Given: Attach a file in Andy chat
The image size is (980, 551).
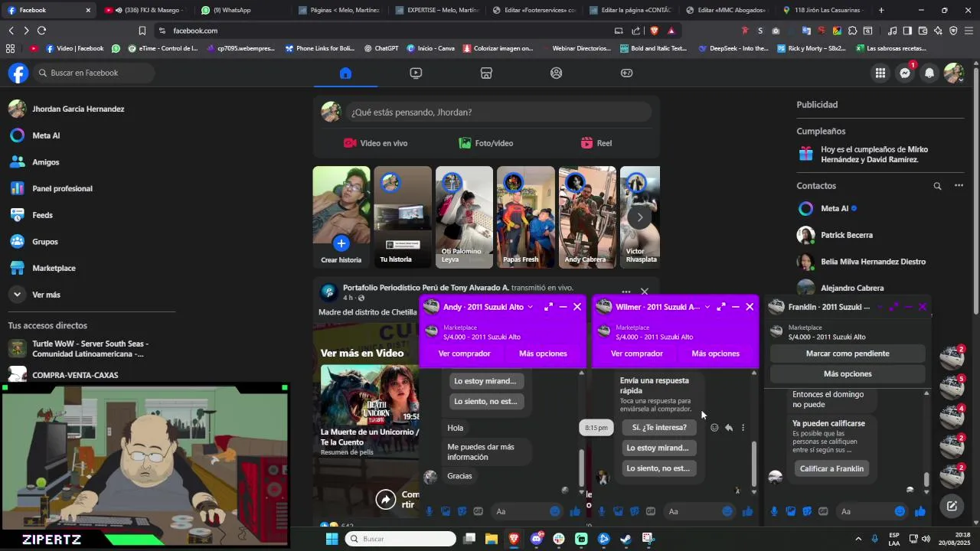Looking at the screenshot, I should click(446, 511).
